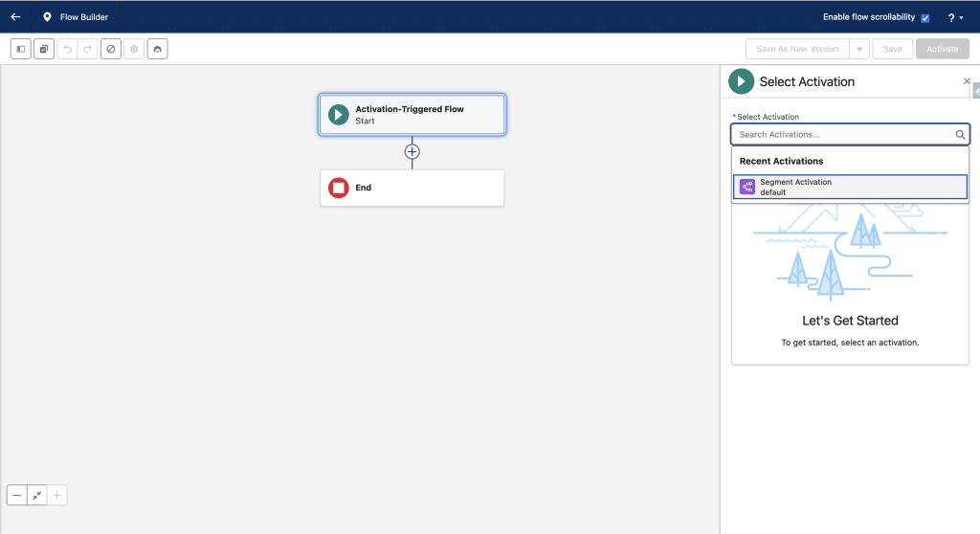Click the Activate button

pos(942,49)
